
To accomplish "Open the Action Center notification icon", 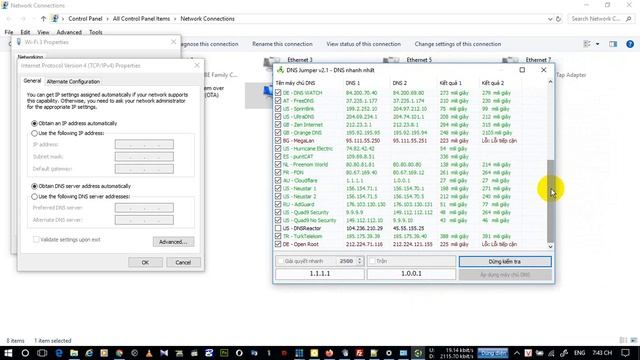I will click(625, 353).
